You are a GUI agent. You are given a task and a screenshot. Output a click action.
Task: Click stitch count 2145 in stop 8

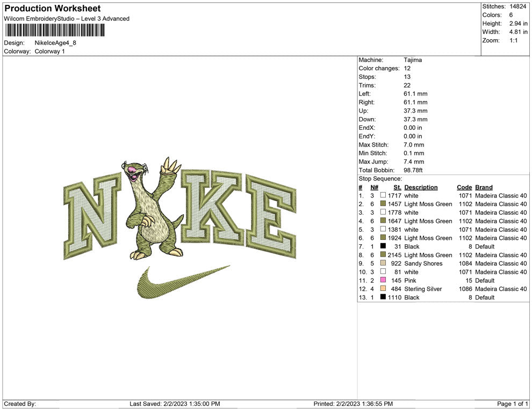394,255
